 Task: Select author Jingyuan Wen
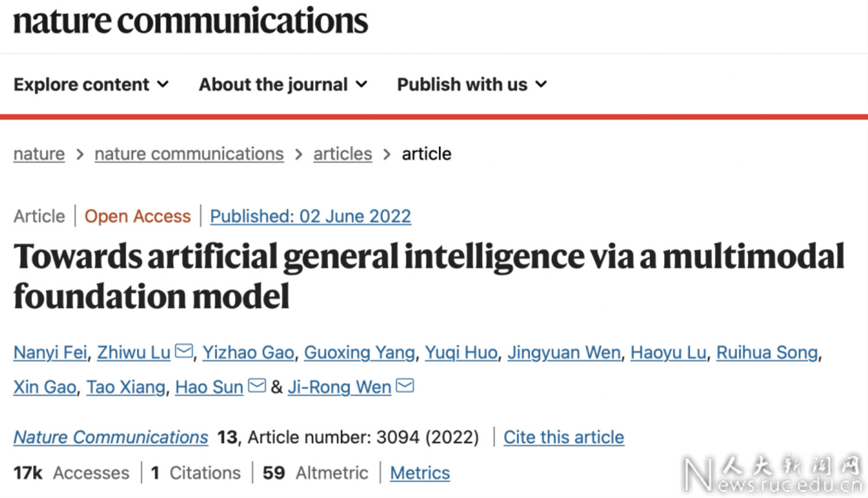tap(564, 352)
